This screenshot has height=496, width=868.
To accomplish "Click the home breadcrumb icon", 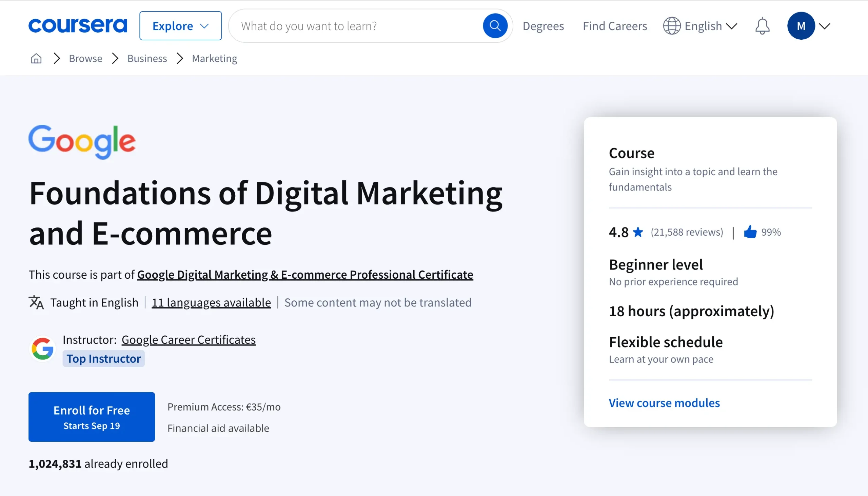I will (36, 59).
